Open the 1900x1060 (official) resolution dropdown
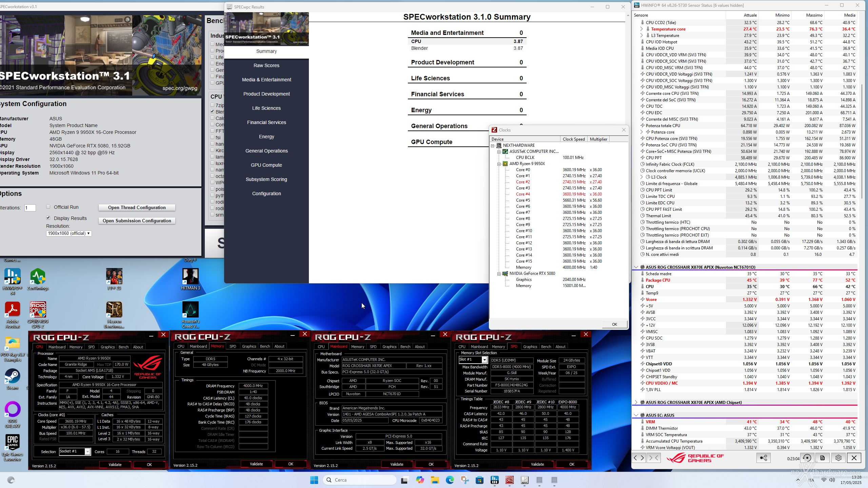This screenshot has height=488, width=868. tap(69, 233)
